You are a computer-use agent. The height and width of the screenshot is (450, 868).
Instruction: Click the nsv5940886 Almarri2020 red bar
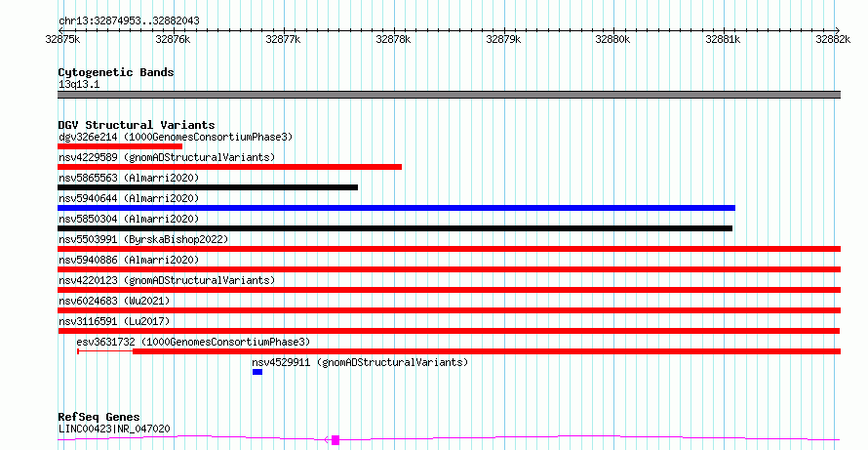[449, 269]
